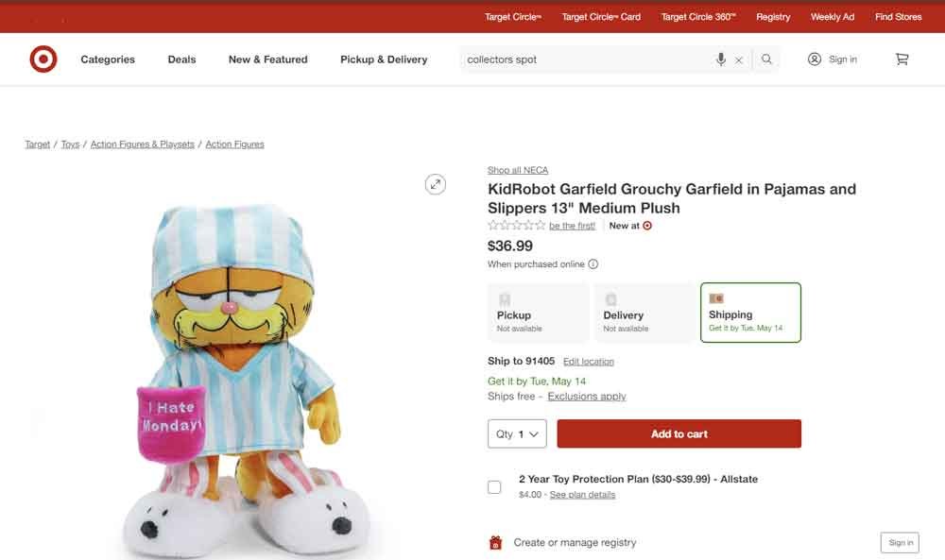
Task: Click the Add to cart button
Action: (x=679, y=433)
